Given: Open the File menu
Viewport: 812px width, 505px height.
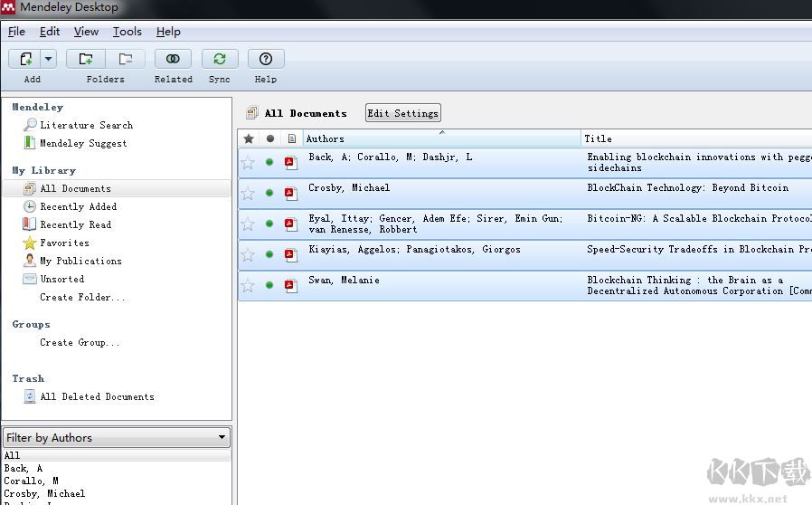Looking at the screenshot, I should tap(16, 32).
